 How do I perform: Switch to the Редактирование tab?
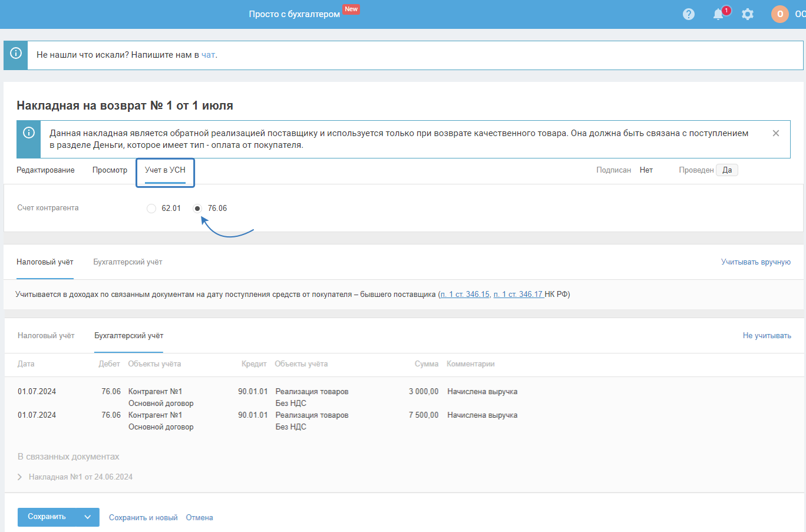pyautogui.click(x=45, y=170)
